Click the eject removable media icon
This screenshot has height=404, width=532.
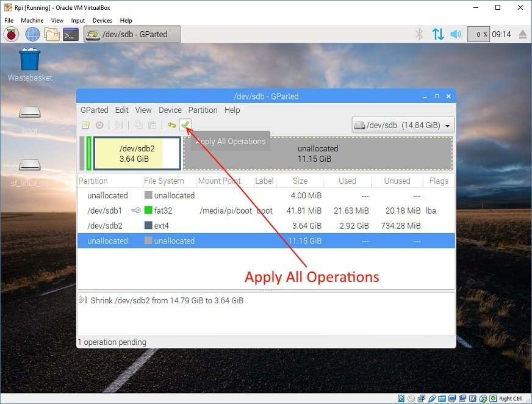522,34
